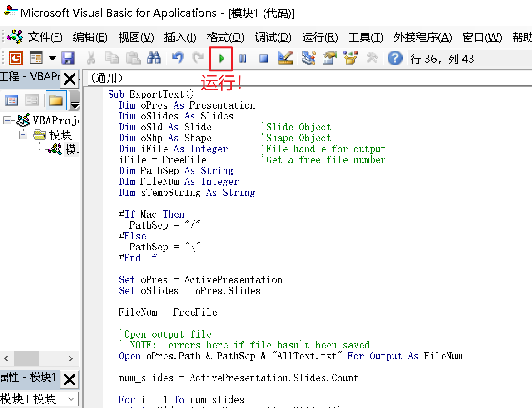Viewport: 532px width, 408px height.
Task: Open Help with the question mark icon
Action: 395,58
